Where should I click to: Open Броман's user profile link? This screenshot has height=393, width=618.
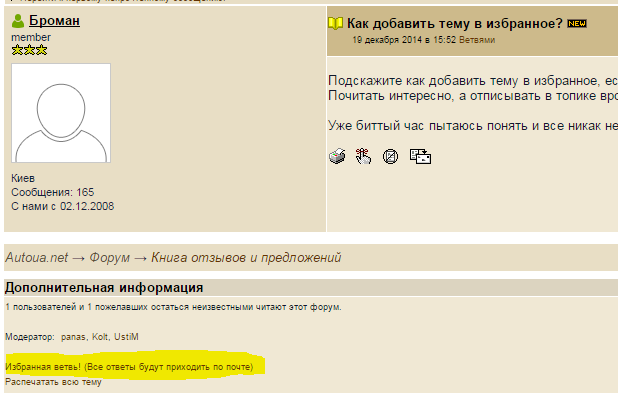pos(54,20)
